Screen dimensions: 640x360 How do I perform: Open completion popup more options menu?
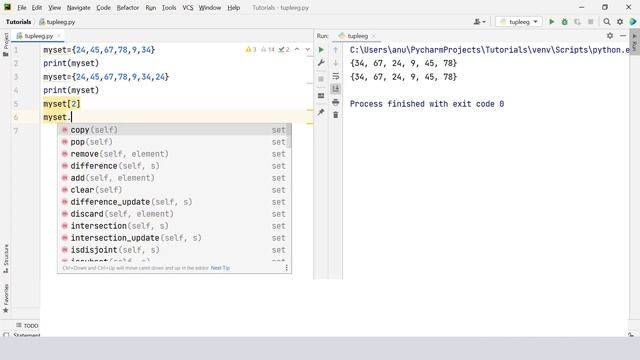coord(287,268)
